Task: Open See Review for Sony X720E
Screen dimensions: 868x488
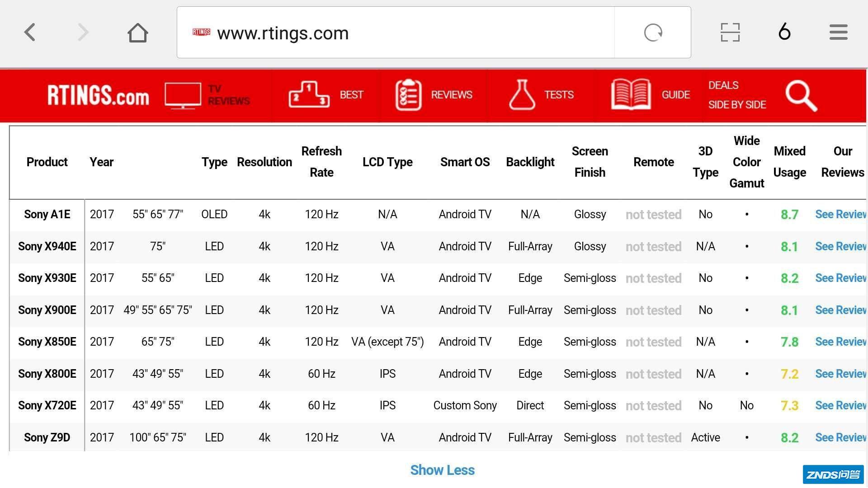Action: pyautogui.click(x=840, y=406)
